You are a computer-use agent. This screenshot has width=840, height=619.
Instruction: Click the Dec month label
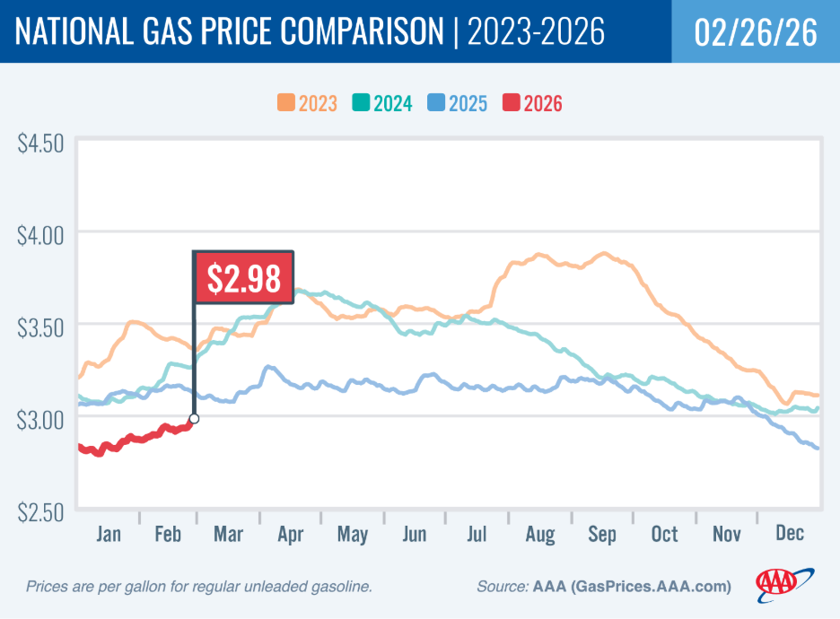click(790, 534)
